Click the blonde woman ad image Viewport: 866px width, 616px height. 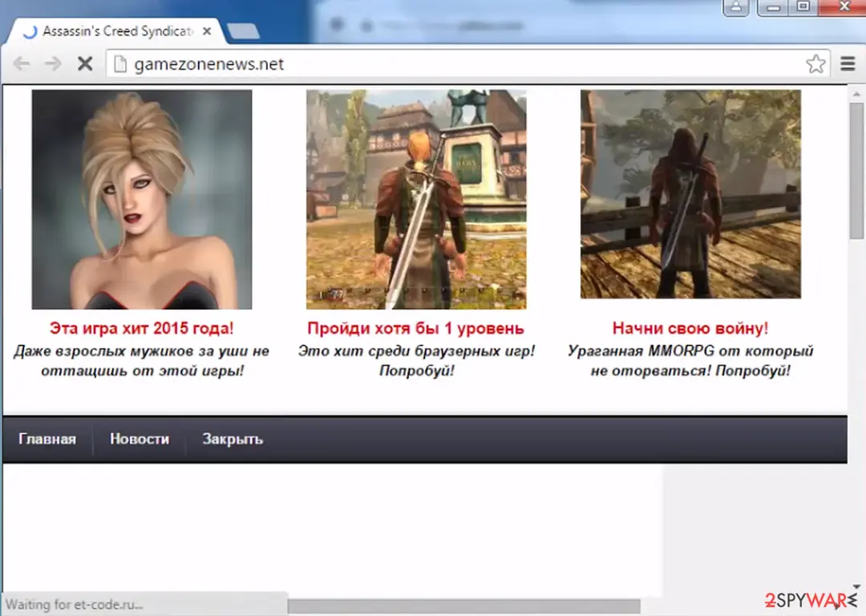[x=142, y=200]
